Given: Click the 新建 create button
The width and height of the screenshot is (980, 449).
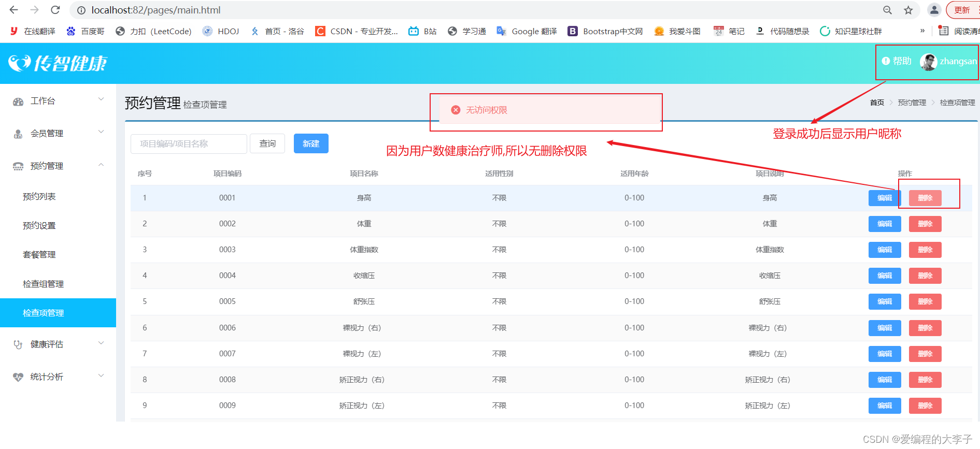Looking at the screenshot, I should pyautogui.click(x=311, y=143).
